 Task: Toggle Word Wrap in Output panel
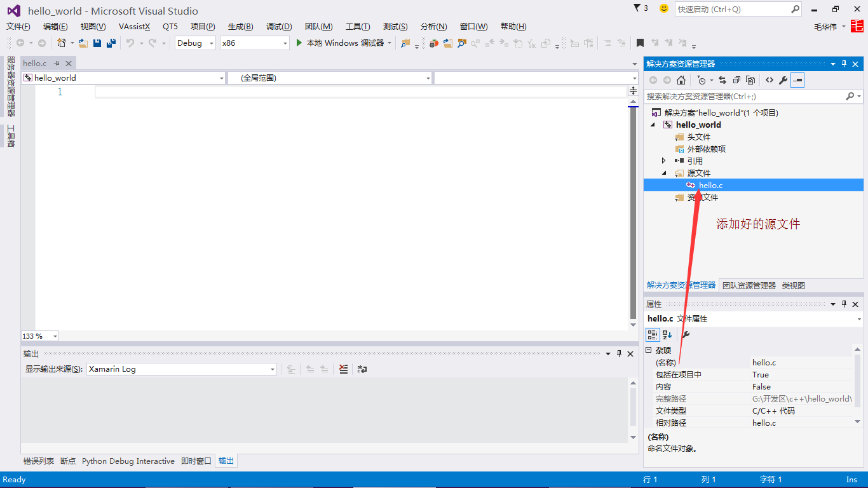[x=362, y=369]
